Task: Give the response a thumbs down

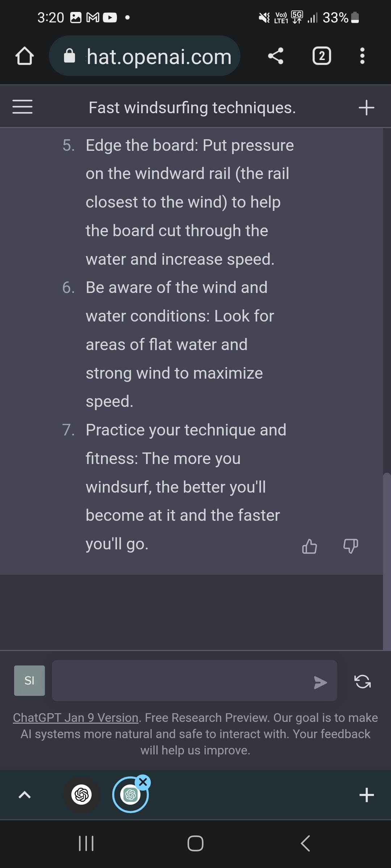Action: pos(350,546)
